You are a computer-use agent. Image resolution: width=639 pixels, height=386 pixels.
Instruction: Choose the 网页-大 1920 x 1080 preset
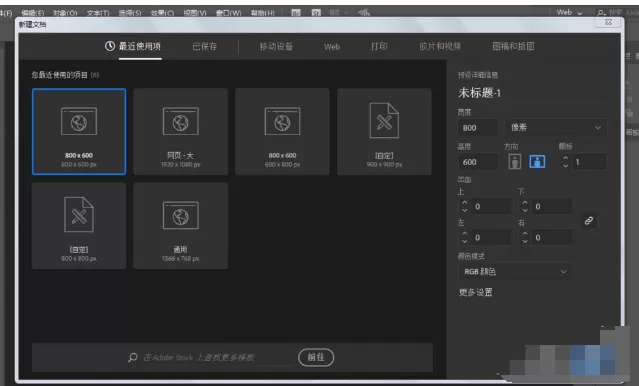click(181, 131)
